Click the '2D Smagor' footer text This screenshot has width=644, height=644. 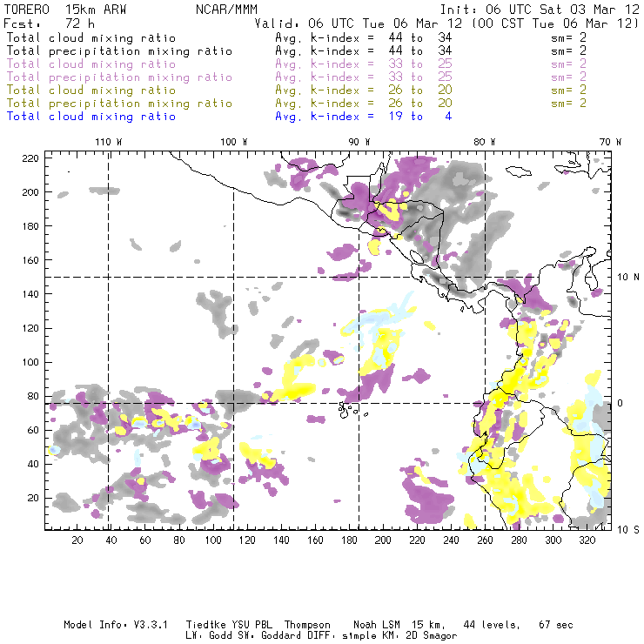click(432, 636)
